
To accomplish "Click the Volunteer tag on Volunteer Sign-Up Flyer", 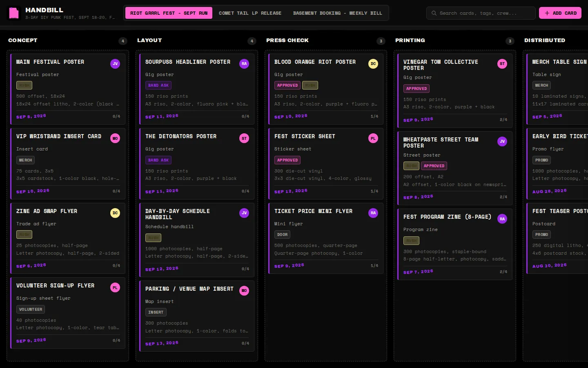I will tap(31, 310).
